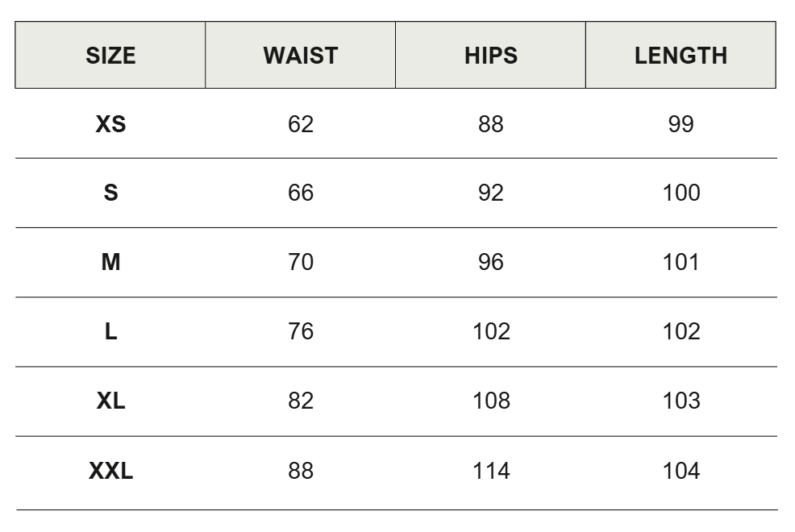Click the XS length value 99

point(681,124)
